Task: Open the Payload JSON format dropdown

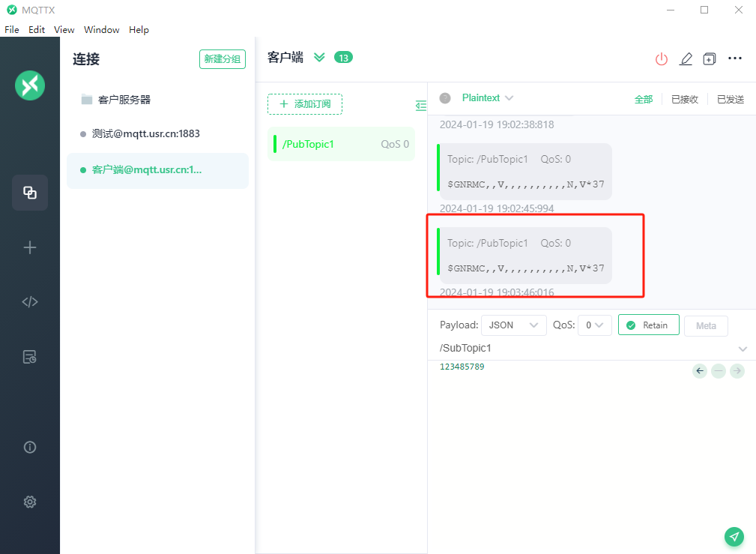Action: 513,325
